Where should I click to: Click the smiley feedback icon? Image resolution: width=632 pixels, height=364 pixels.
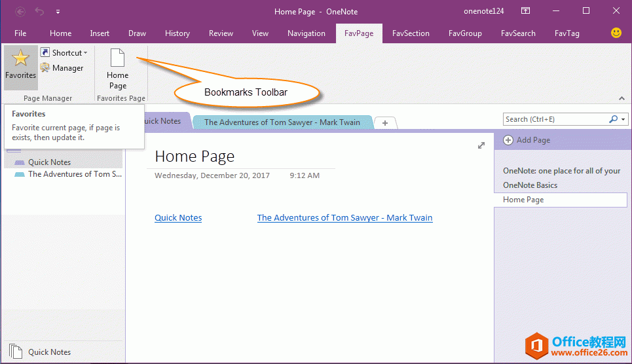click(616, 33)
